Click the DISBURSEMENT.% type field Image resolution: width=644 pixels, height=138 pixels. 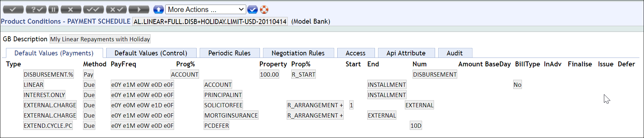point(49,74)
